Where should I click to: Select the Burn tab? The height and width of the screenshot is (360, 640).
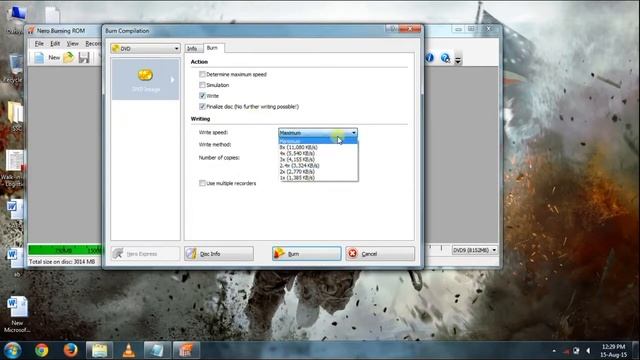212,48
